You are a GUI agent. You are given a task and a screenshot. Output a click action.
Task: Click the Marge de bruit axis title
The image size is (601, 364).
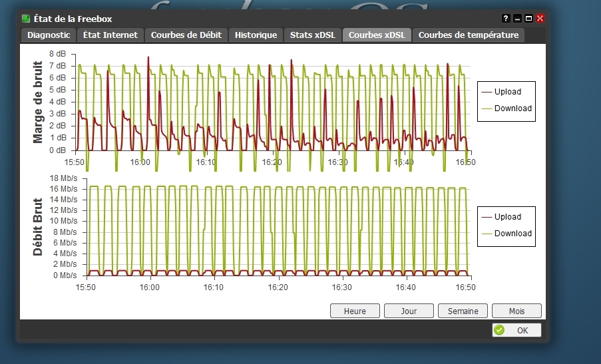coord(38,102)
